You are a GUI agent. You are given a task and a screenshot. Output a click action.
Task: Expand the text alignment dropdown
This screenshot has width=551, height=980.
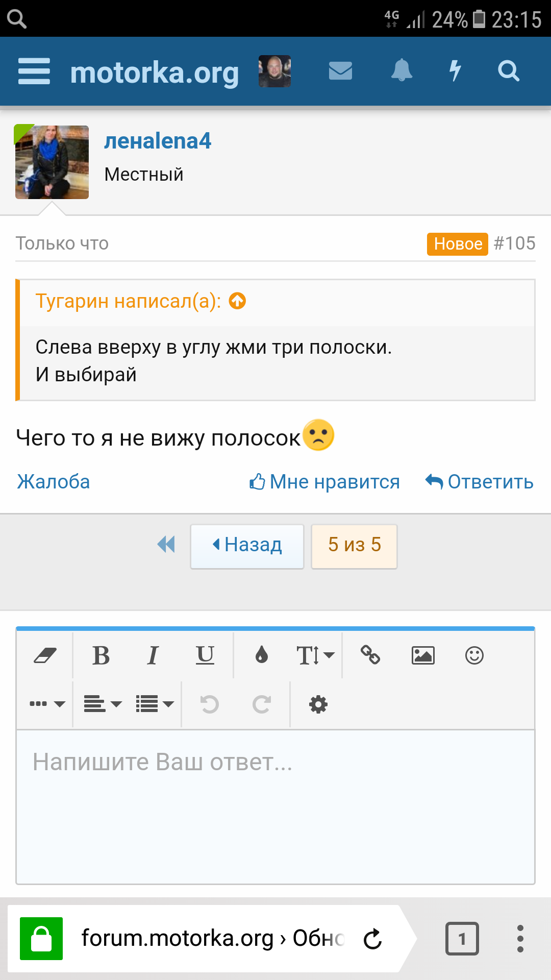click(103, 704)
